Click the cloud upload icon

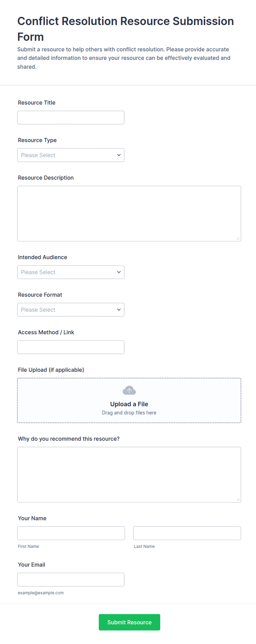129,390
